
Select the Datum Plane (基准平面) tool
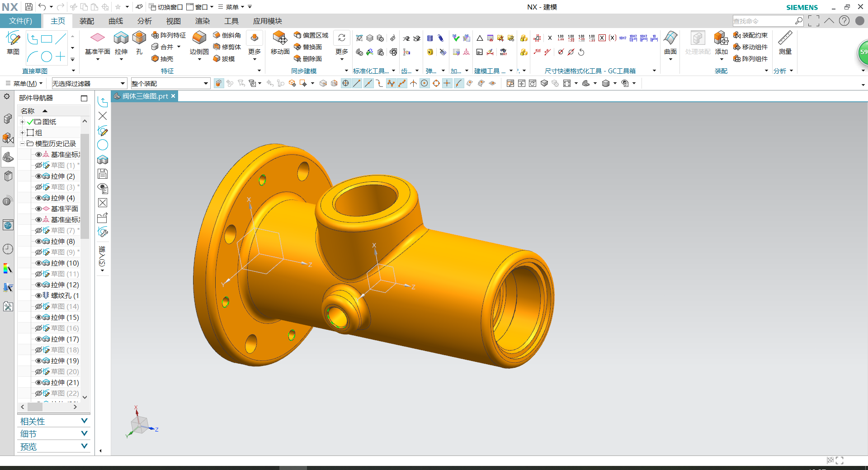(98, 43)
